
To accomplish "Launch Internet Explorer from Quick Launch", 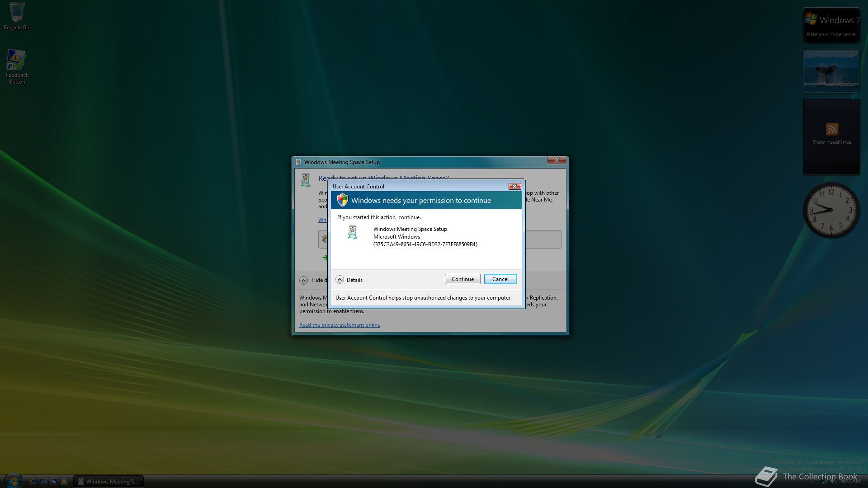I will (33, 482).
